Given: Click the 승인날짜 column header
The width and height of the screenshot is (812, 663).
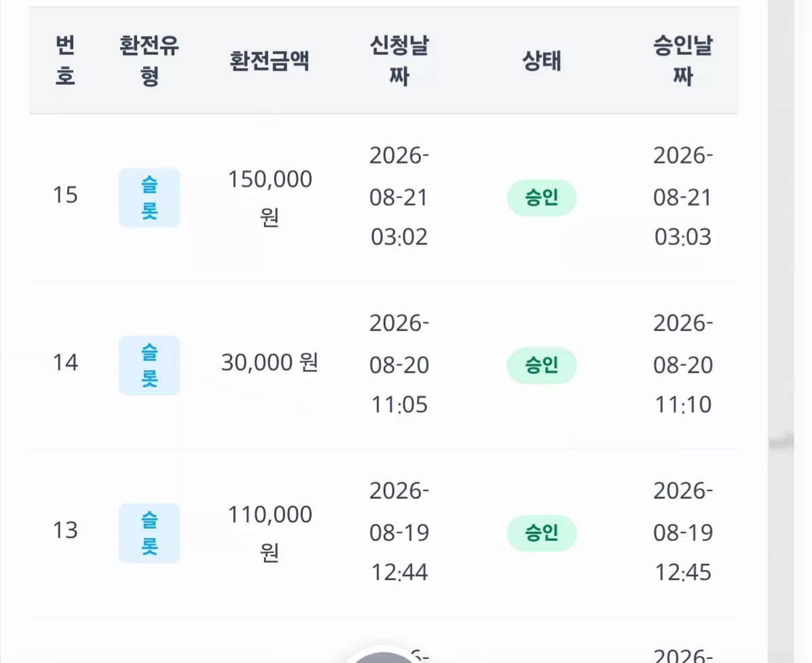Looking at the screenshot, I should (683, 60).
